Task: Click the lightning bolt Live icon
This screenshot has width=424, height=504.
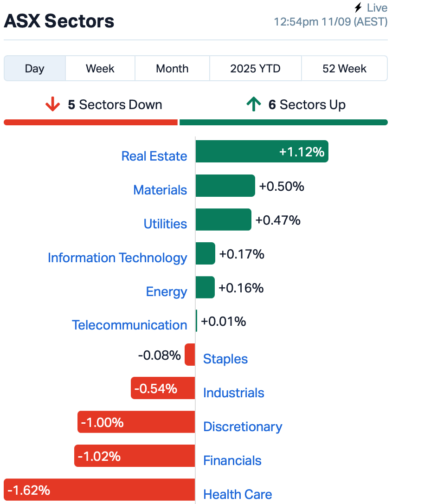Action: [x=358, y=8]
